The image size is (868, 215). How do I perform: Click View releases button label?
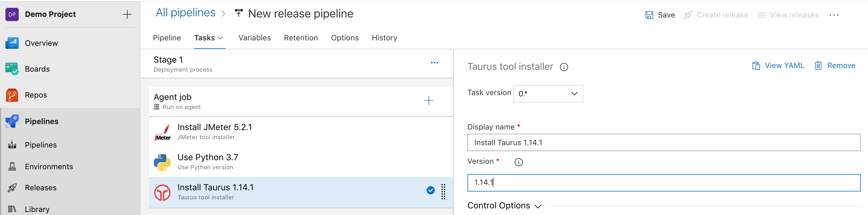pyautogui.click(x=794, y=15)
